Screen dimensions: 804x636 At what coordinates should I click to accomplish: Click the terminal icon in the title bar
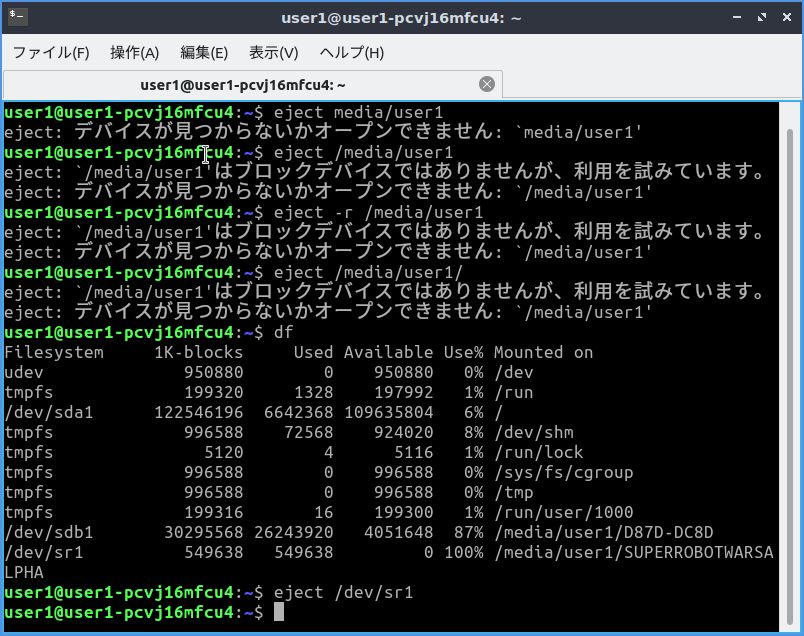point(17,16)
